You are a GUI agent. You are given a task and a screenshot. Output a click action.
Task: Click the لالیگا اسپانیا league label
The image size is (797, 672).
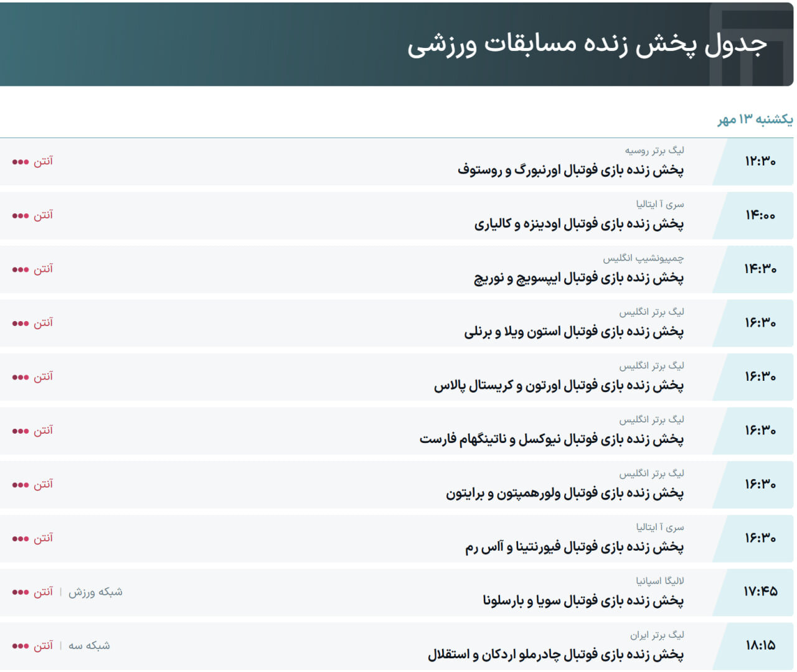(659, 581)
